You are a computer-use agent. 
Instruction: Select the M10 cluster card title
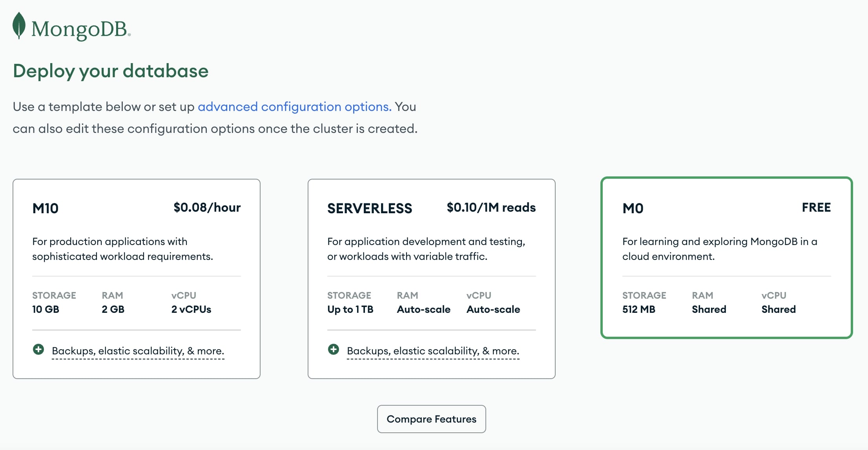[x=46, y=208]
